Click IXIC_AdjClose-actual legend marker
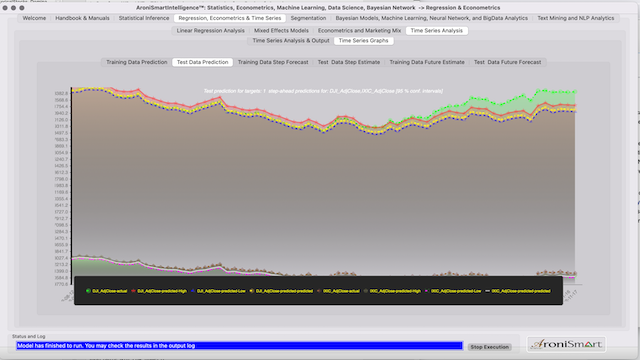This screenshot has width=640, height=360. pyautogui.click(x=318, y=291)
